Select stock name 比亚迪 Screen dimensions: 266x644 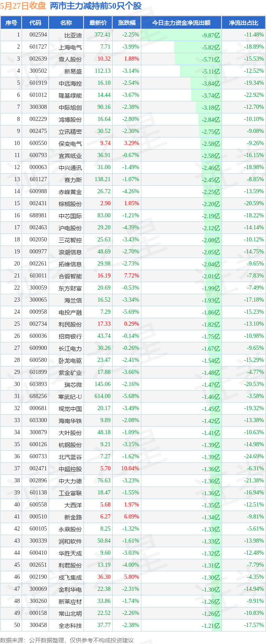(73, 35)
